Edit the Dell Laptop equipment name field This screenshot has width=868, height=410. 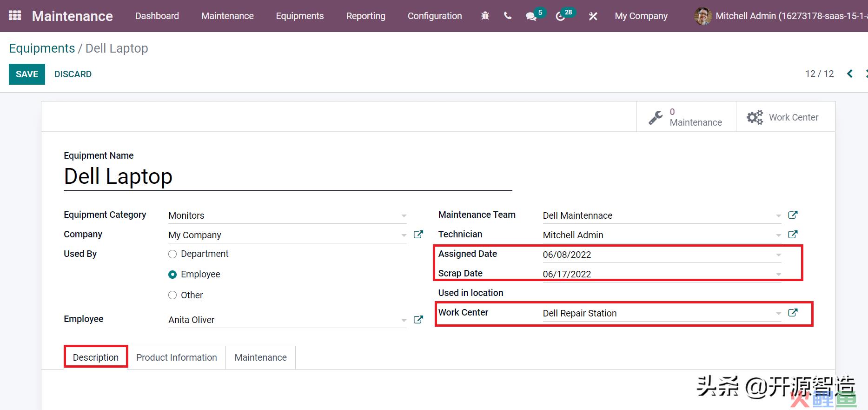[288, 177]
